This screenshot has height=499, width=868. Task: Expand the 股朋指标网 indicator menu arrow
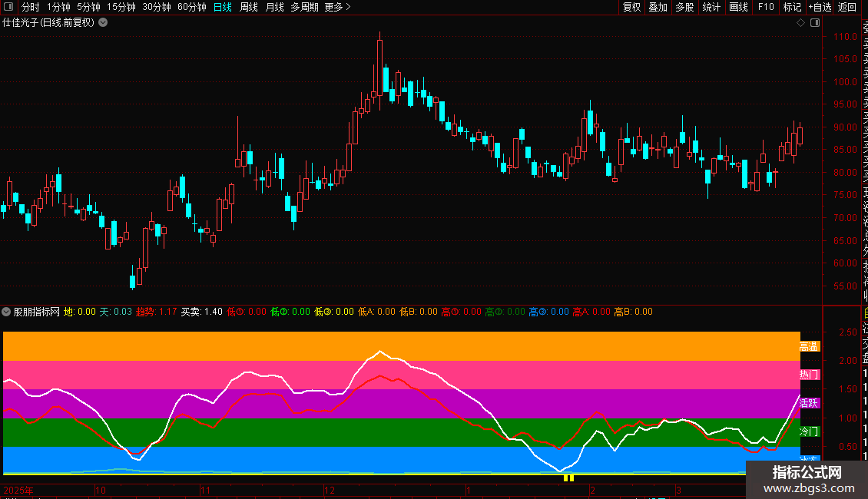[6, 312]
